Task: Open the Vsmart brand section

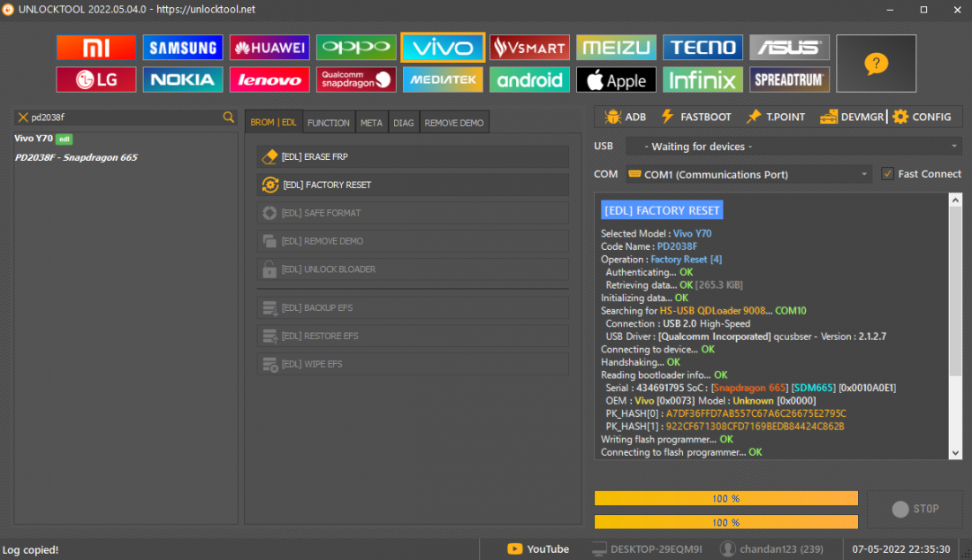Action: 529,48
